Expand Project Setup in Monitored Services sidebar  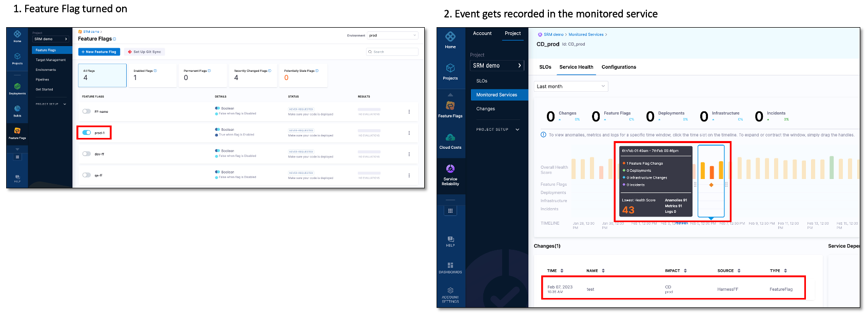click(x=497, y=130)
